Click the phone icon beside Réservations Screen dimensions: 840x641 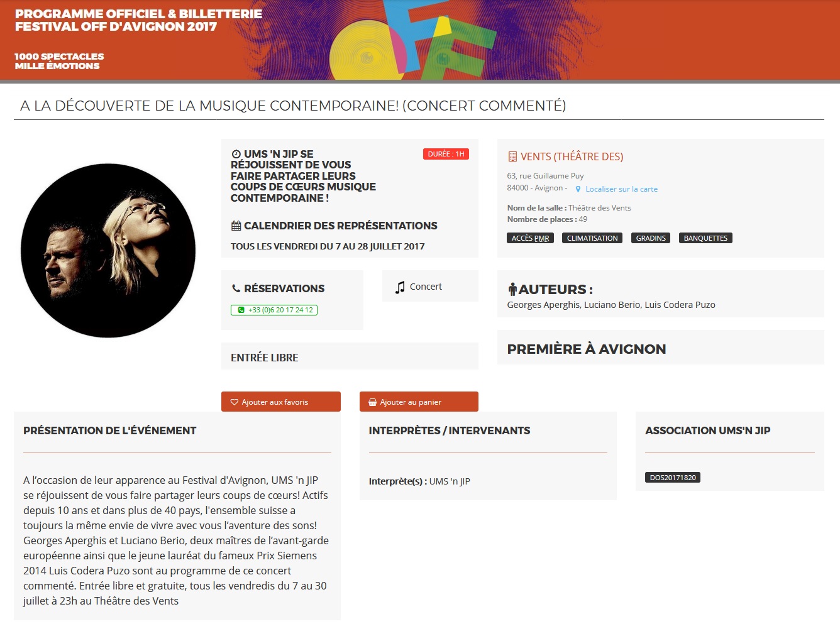click(x=236, y=288)
